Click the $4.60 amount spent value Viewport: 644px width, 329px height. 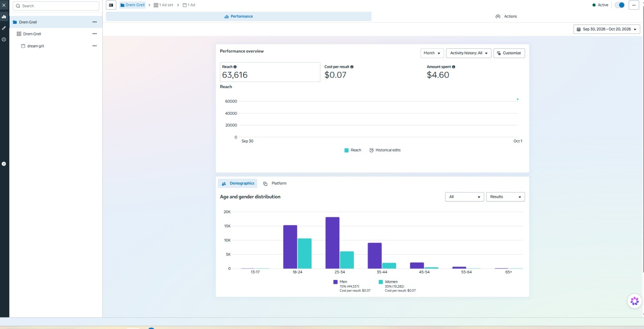(438, 75)
